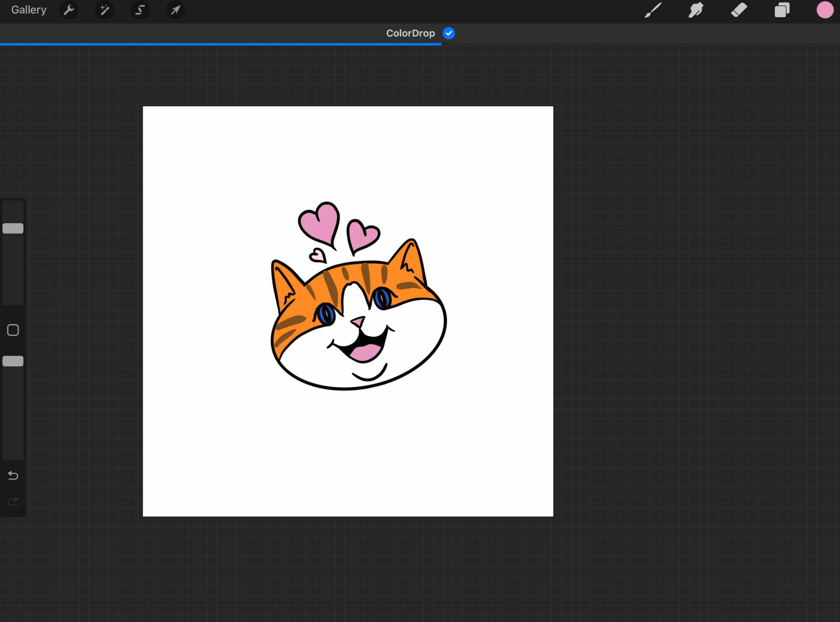The image size is (840, 622).
Task: Adjust the brush size slider
Action: point(13,228)
